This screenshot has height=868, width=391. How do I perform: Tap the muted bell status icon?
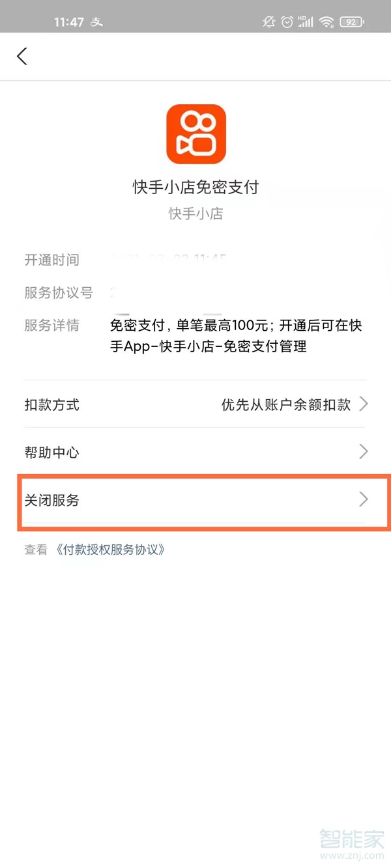pos(268,22)
